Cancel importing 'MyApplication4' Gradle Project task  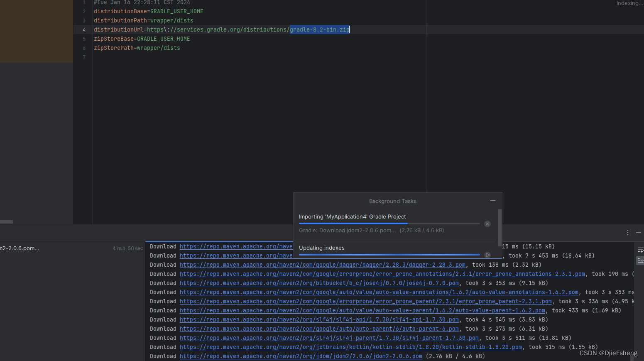pyautogui.click(x=487, y=223)
